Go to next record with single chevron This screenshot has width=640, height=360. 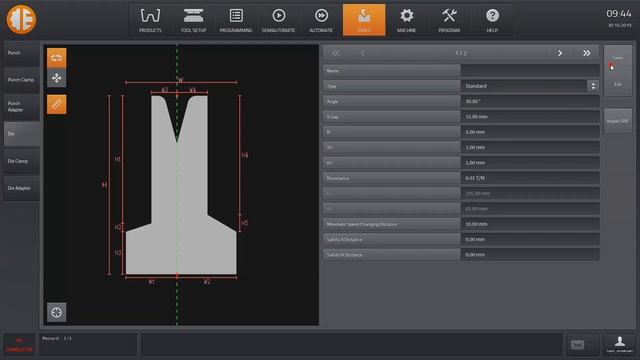pos(560,53)
